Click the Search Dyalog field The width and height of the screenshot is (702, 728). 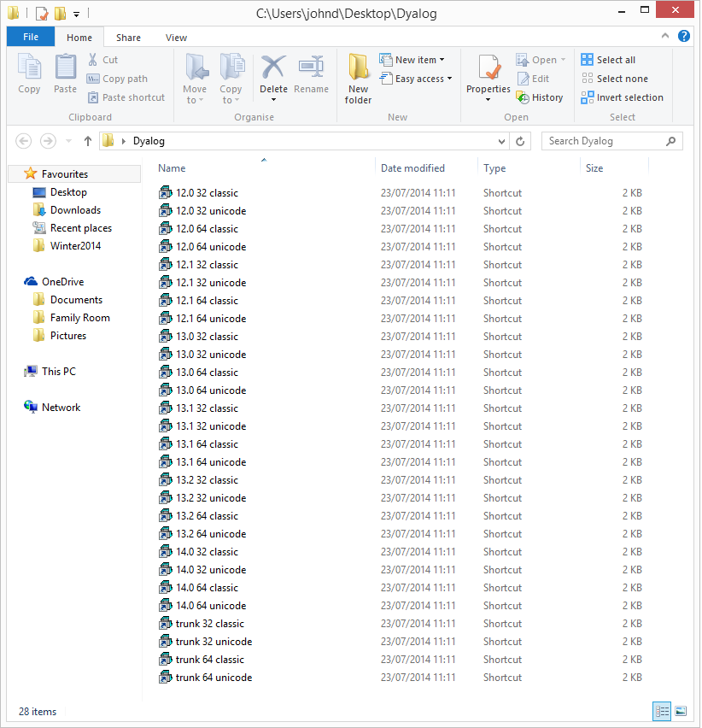(612, 141)
